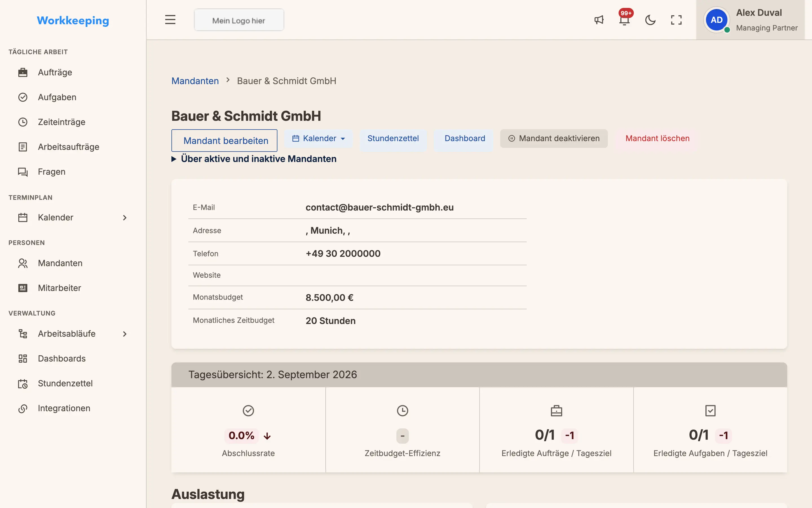Open notifications bell with 99+ badge
Screen dimensions: 812x508
point(625,20)
